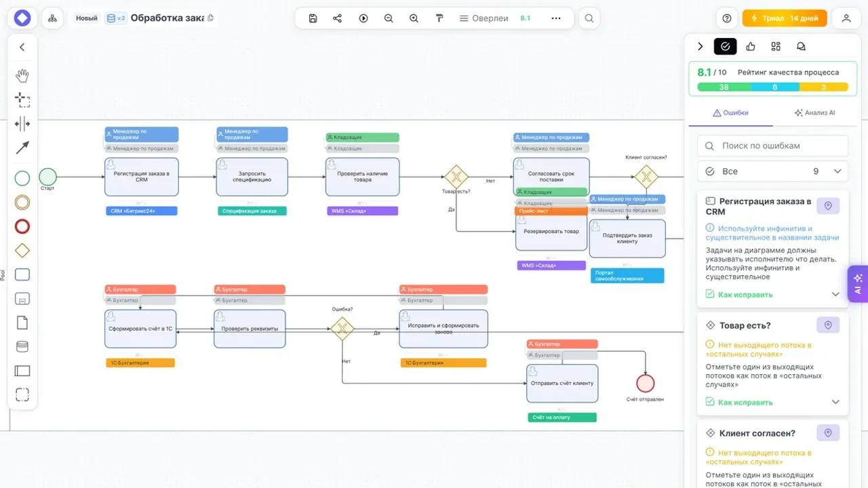The image size is (868, 488).
Task: Click the app logo home icon
Action: 22,18
